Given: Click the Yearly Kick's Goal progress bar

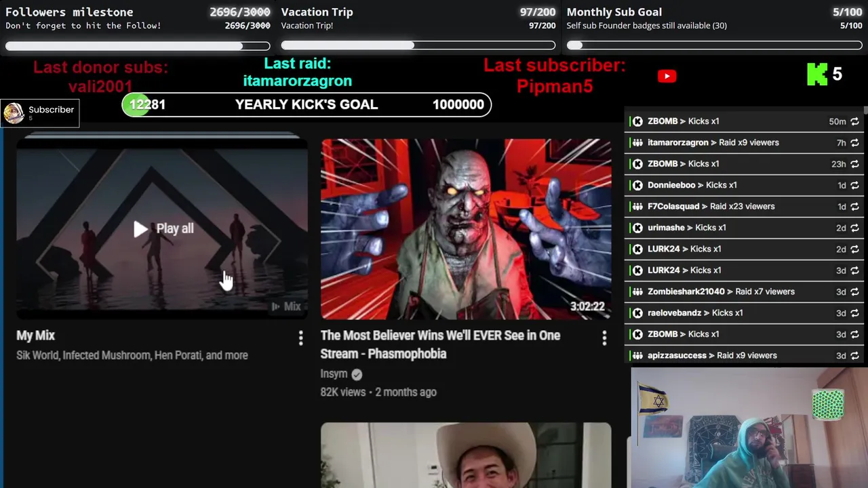Looking at the screenshot, I should pos(307,104).
